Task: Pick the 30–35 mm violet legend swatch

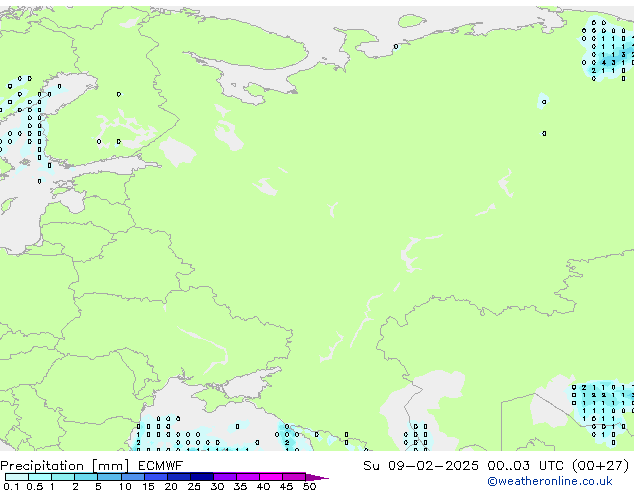Action: [224, 477]
